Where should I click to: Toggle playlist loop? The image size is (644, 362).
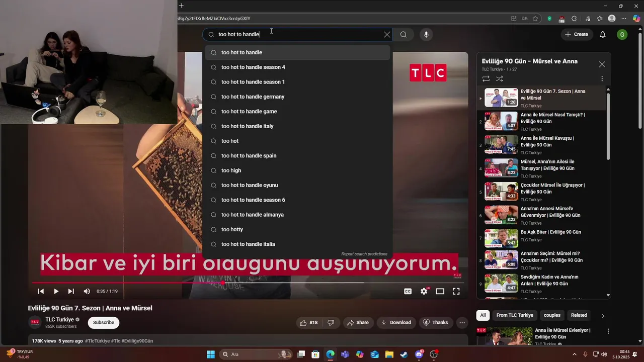[x=486, y=79]
